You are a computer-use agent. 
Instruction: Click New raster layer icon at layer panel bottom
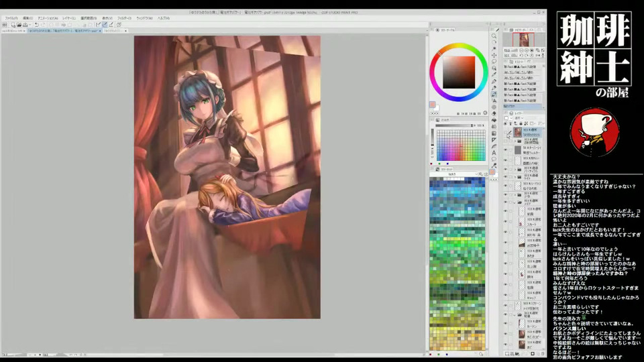point(507,354)
